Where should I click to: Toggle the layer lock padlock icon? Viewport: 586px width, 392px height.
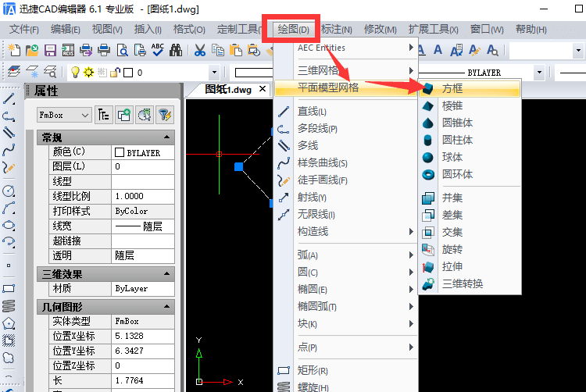pyautogui.click(x=114, y=73)
